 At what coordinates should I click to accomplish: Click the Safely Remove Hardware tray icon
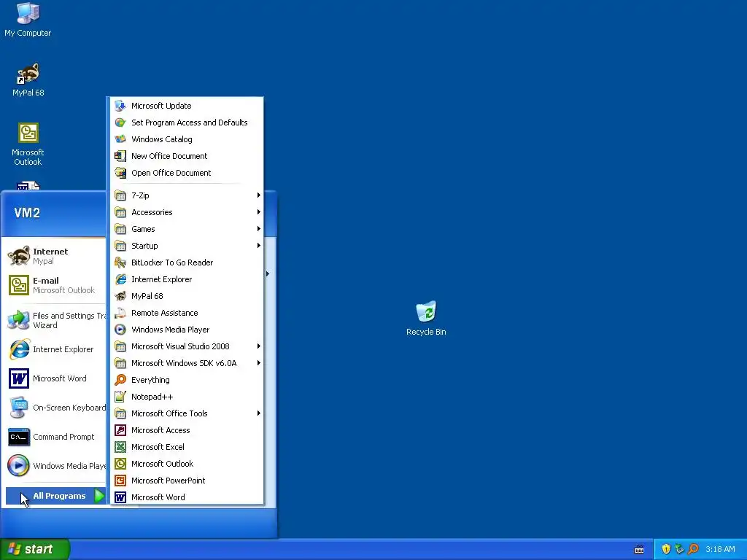[x=680, y=549]
